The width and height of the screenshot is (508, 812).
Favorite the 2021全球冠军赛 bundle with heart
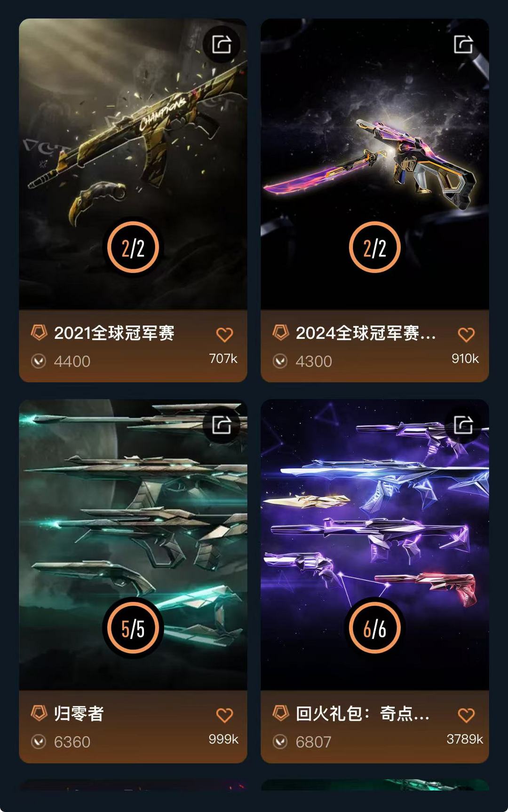coord(224,335)
